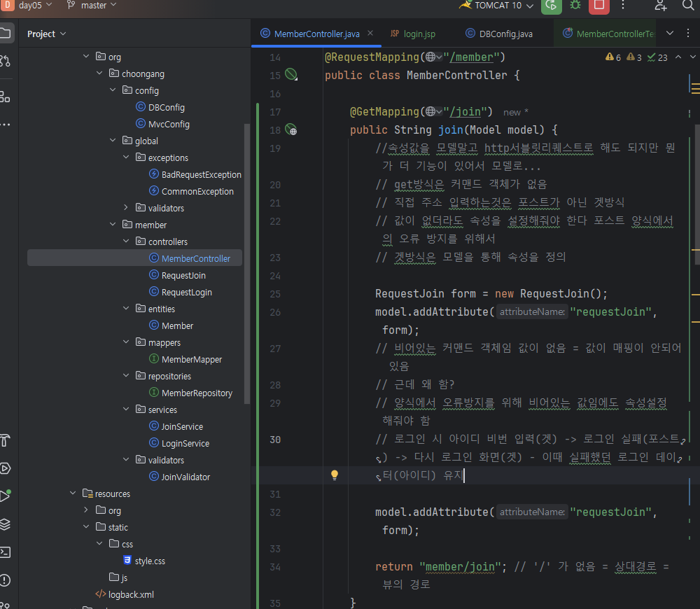The height and width of the screenshot is (609, 700).
Task: Open the Project tool window folder icon
Action: tap(5, 33)
